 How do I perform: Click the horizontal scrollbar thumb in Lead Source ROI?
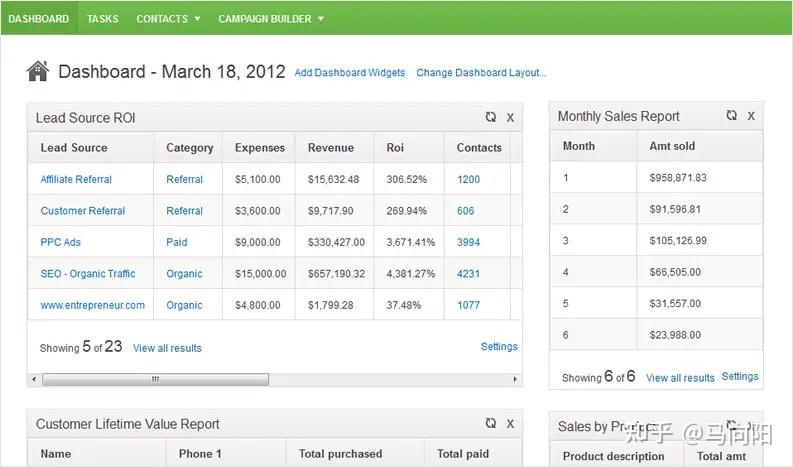pos(155,380)
